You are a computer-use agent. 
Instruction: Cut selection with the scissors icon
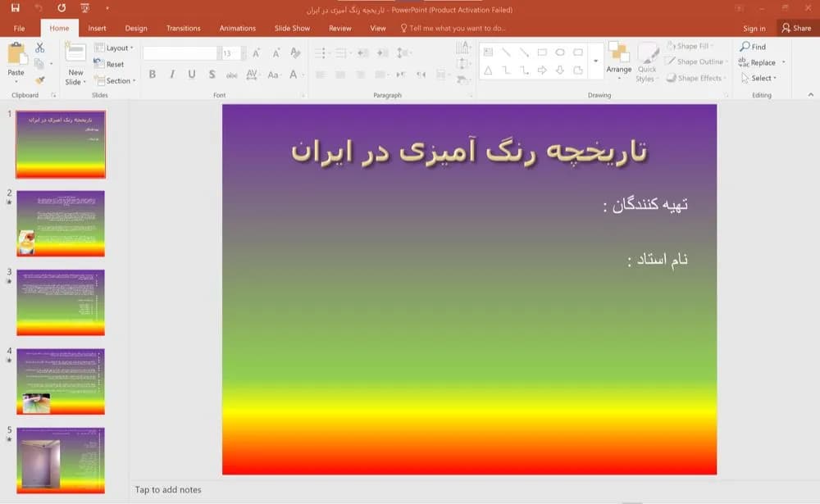(39, 48)
